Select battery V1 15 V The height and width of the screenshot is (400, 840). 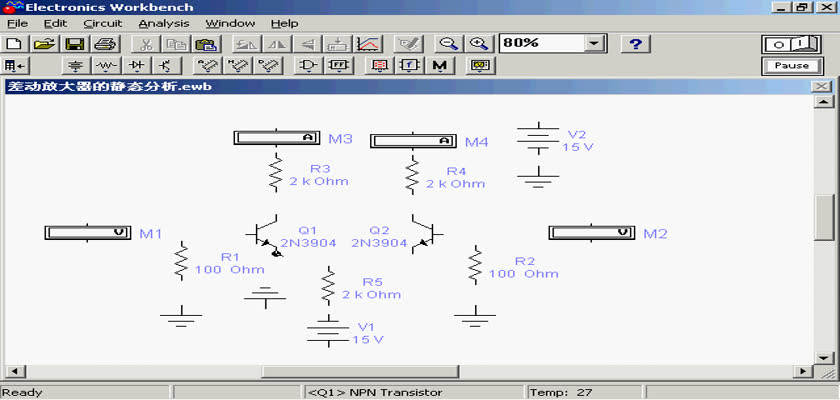click(328, 333)
